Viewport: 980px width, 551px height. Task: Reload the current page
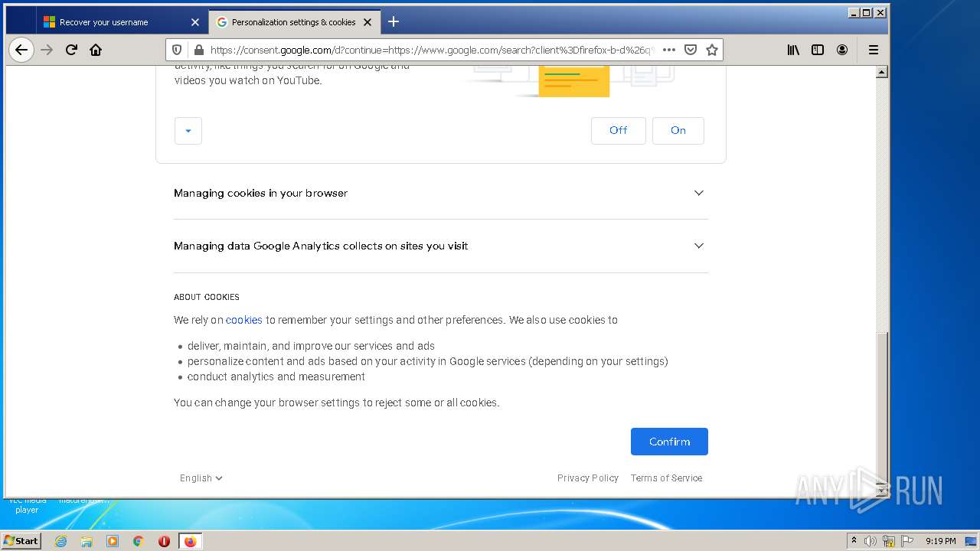[x=71, y=50]
